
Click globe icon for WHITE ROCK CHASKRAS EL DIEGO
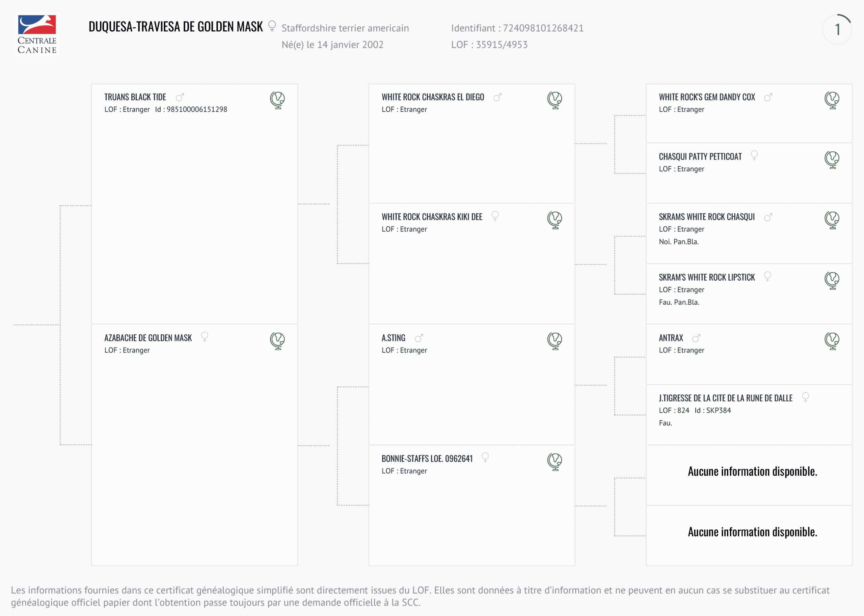pyautogui.click(x=555, y=100)
